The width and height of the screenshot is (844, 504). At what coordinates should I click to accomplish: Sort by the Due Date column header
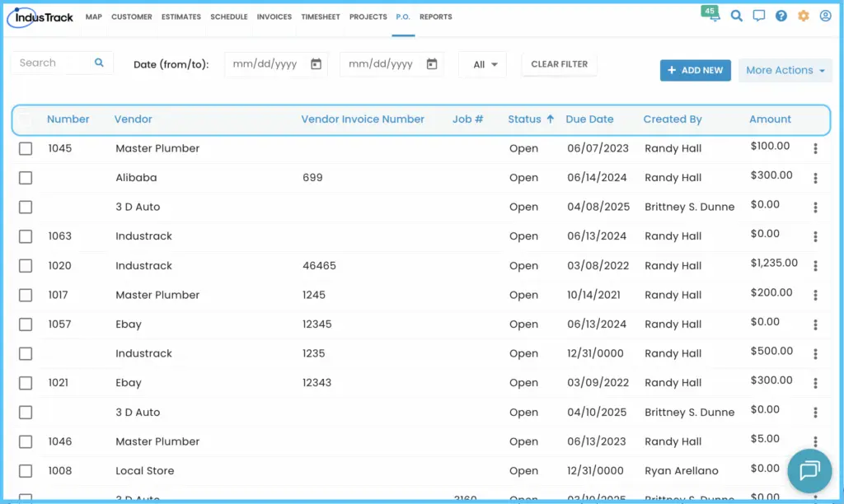coord(589,119)
